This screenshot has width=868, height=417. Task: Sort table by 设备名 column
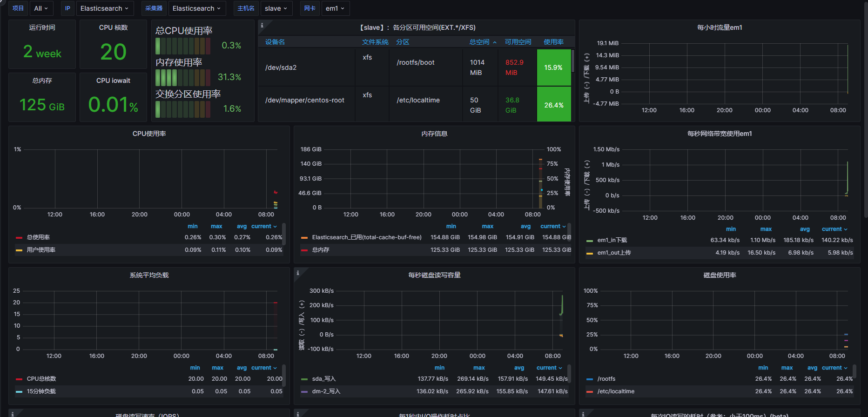[x=275, y=42]
